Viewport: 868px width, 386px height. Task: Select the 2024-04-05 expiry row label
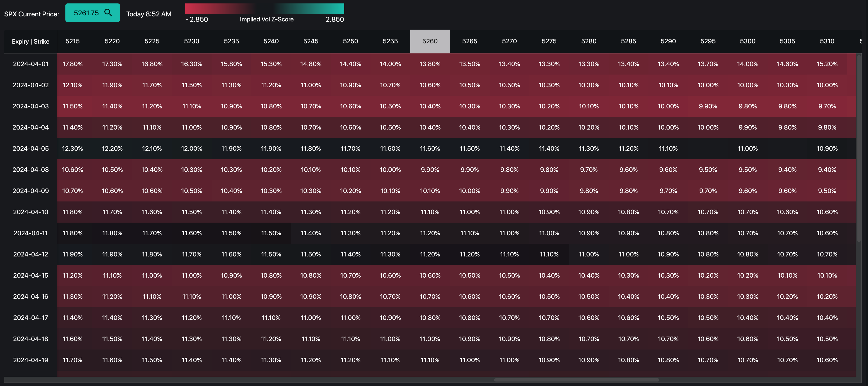(30, 148)
